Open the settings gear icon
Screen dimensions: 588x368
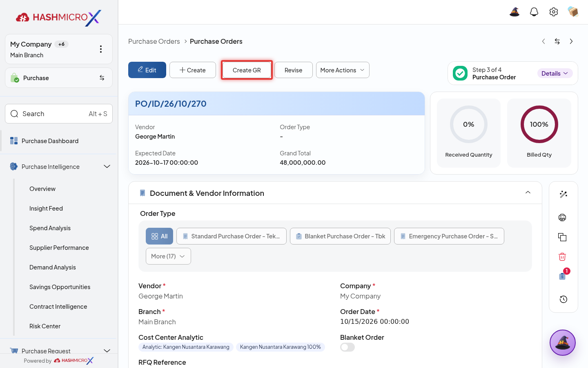coord(554,12)
